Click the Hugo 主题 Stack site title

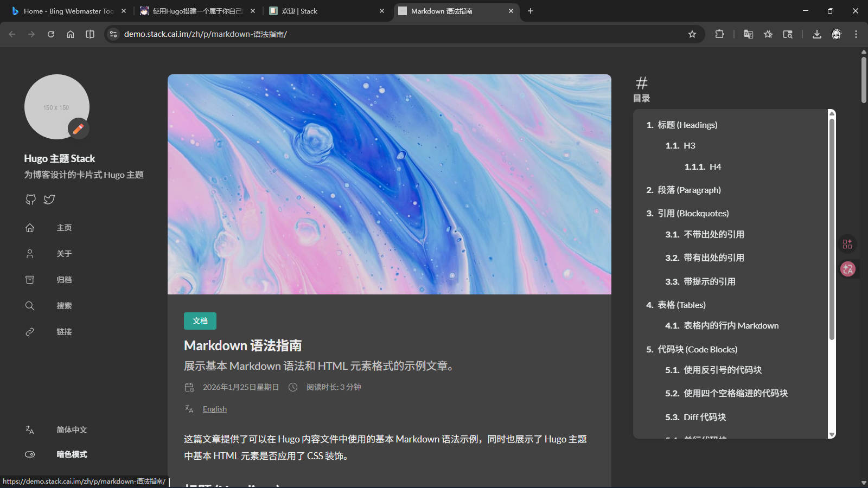click(60, 158)
